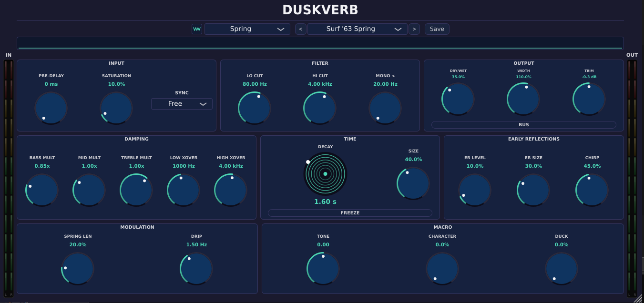Click the -0.3 dB trim value
The width and height of the screenshot is (644, 303).
click(x=589, y=77)
